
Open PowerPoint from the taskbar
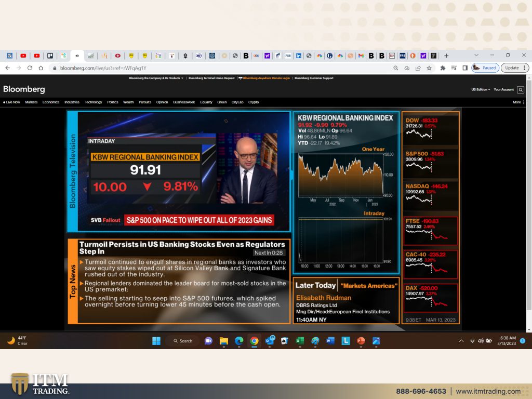(361, 341)
